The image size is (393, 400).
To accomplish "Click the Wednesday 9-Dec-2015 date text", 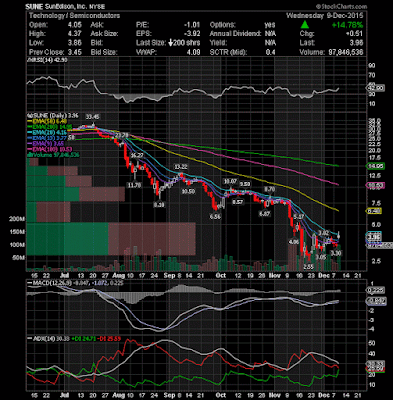I will click(x=325, y=16).
